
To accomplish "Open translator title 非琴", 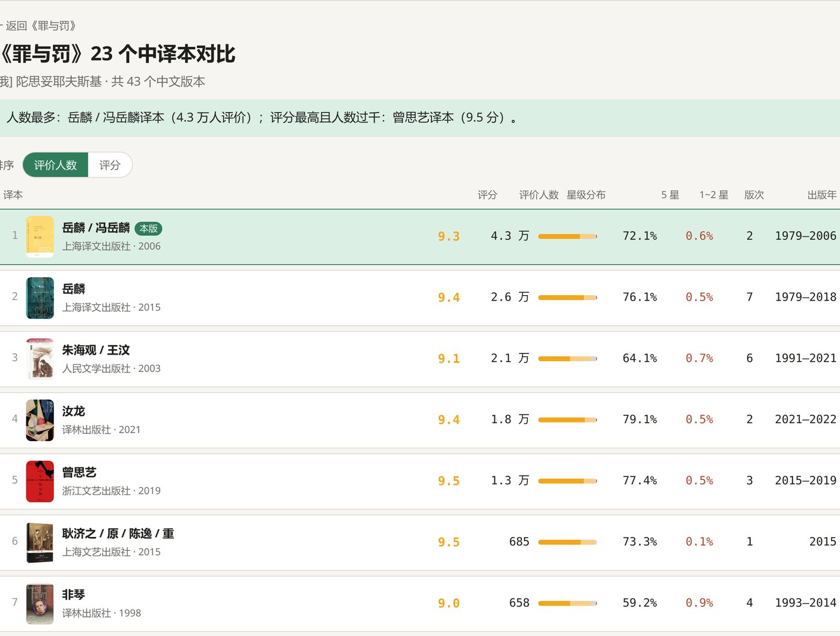I will [x=74, y=595].
